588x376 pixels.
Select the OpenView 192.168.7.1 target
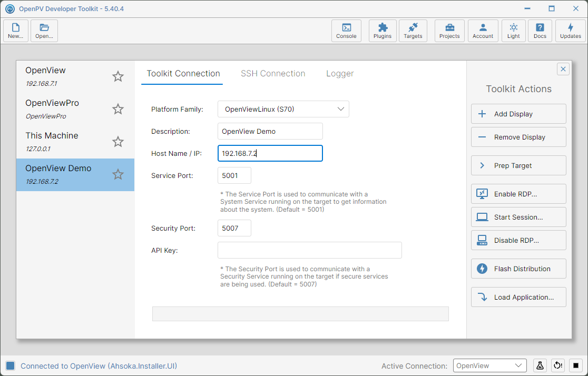tap(75, 77)
